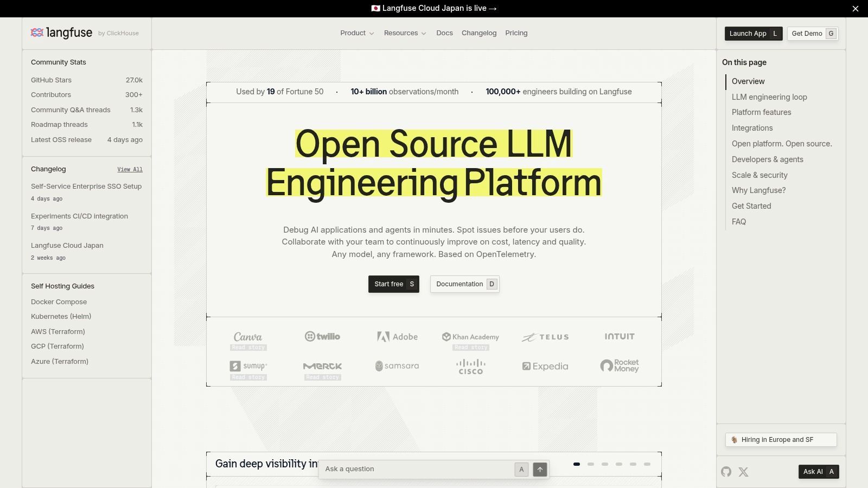
Task: Click the Expedia logo
Action: click(x=545, y=367)
